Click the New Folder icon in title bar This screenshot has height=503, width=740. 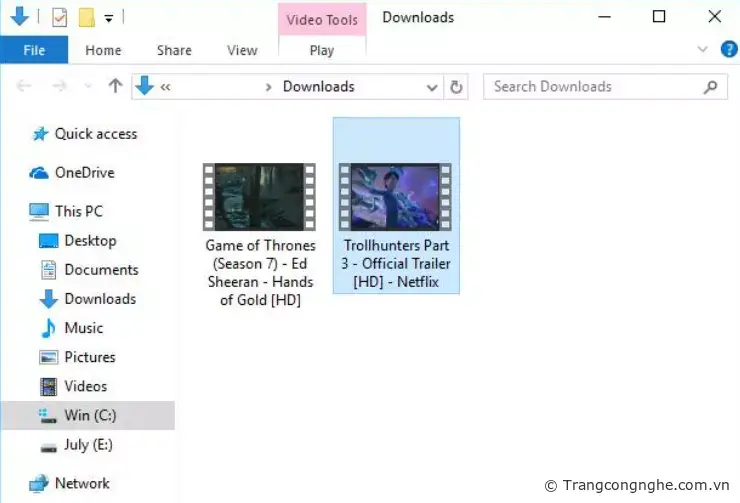tap(86, 17)
